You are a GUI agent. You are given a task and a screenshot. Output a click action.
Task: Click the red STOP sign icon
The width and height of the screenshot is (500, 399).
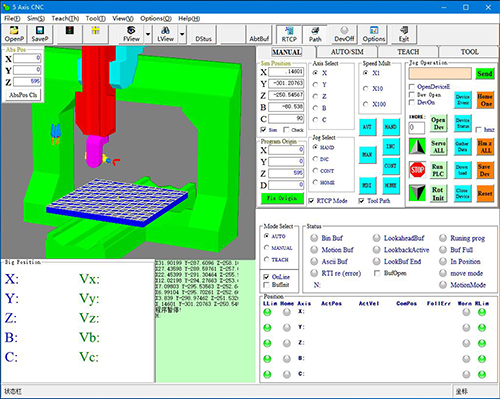tap(417, 170)
